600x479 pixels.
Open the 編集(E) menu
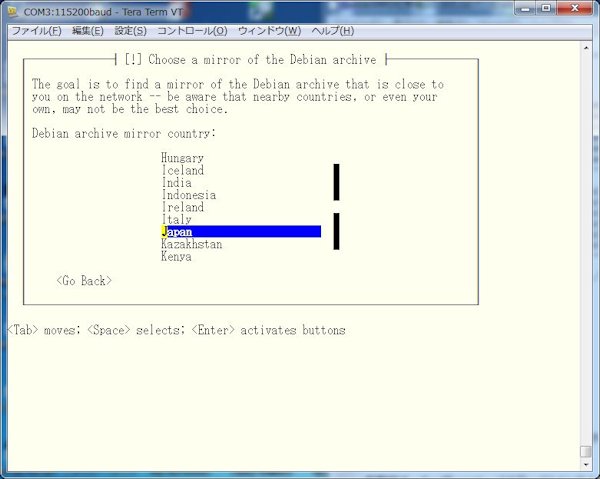[88, 31]
